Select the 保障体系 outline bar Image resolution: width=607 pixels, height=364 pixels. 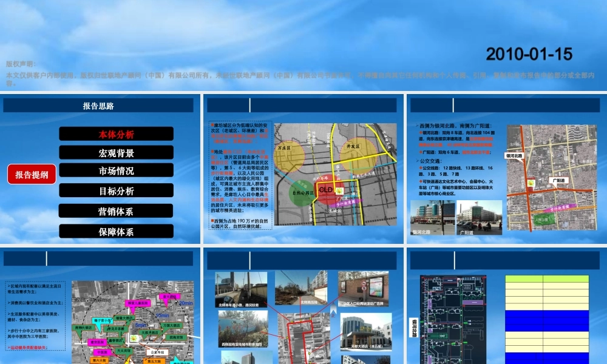pos(116,231)
